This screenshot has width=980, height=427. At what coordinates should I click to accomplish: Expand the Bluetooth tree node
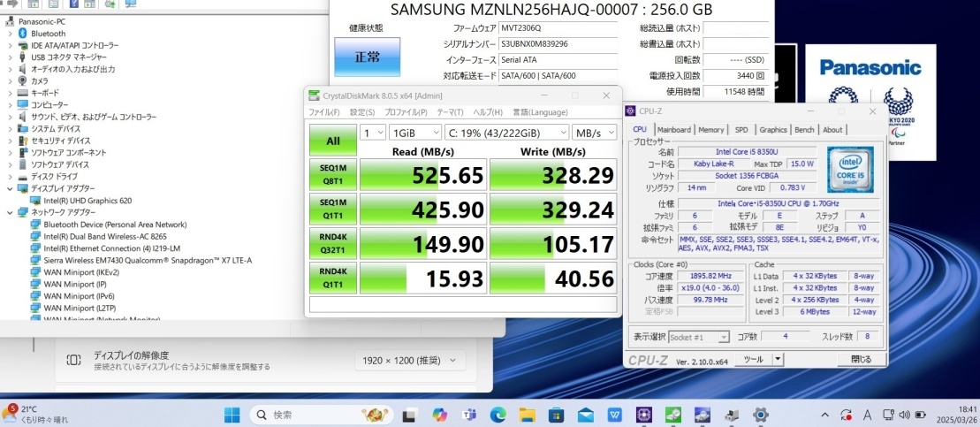point(10,33)
